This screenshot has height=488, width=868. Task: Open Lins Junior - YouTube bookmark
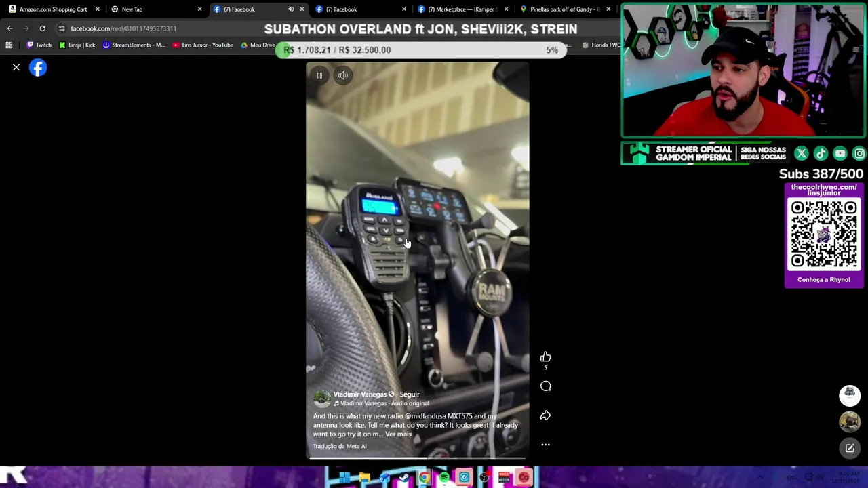click(203, 45)
